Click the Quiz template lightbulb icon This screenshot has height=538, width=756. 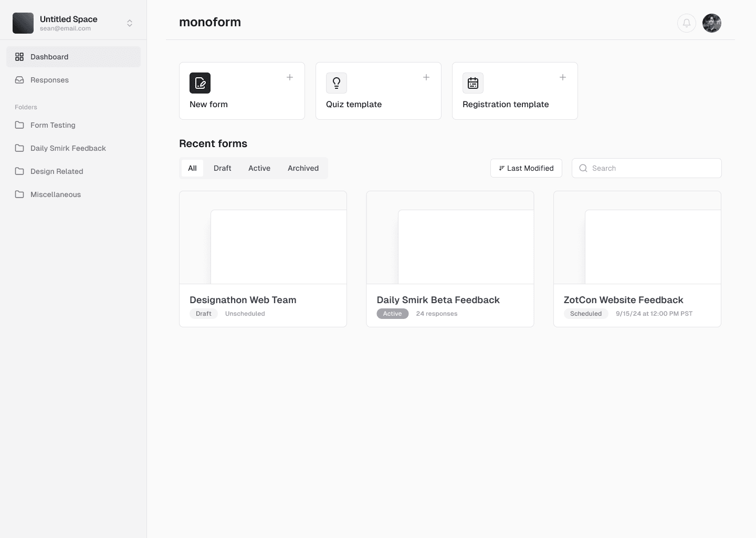(337, 83)
